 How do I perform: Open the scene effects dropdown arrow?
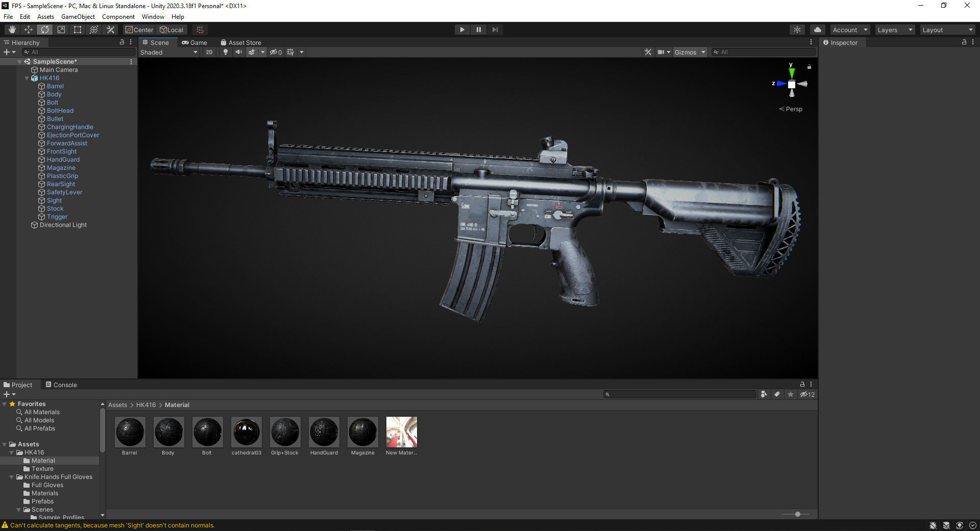pos(263,52)
